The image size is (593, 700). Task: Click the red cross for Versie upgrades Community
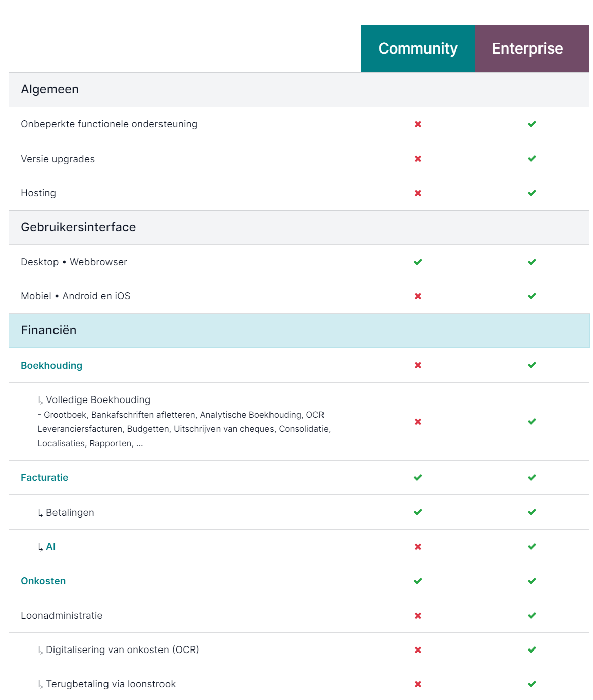tap(418, 159)
